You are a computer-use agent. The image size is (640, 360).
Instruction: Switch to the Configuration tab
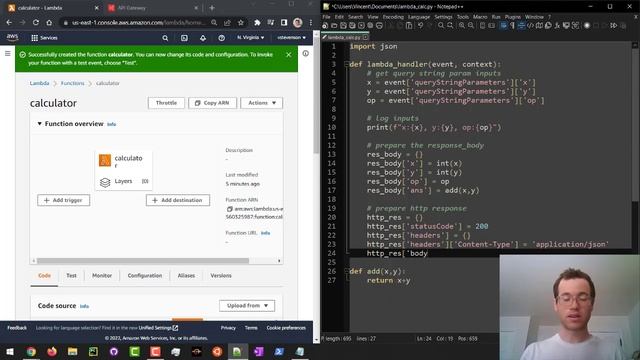click(145, 276)
